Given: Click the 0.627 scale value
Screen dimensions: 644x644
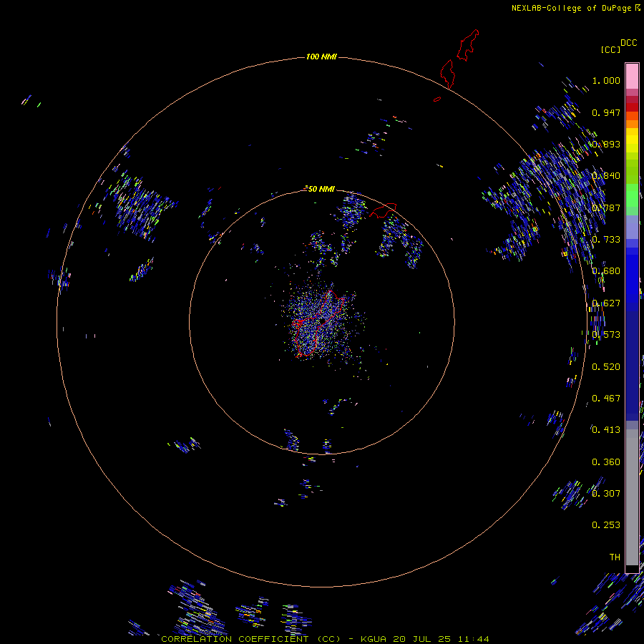Looking at the screenshot, I should click(x=606, y=303).
